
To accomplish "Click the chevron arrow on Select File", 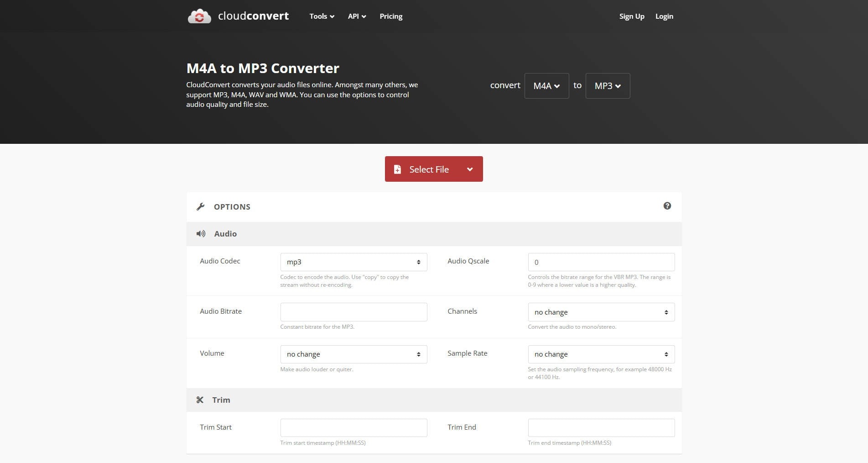I will click(469, 169).
